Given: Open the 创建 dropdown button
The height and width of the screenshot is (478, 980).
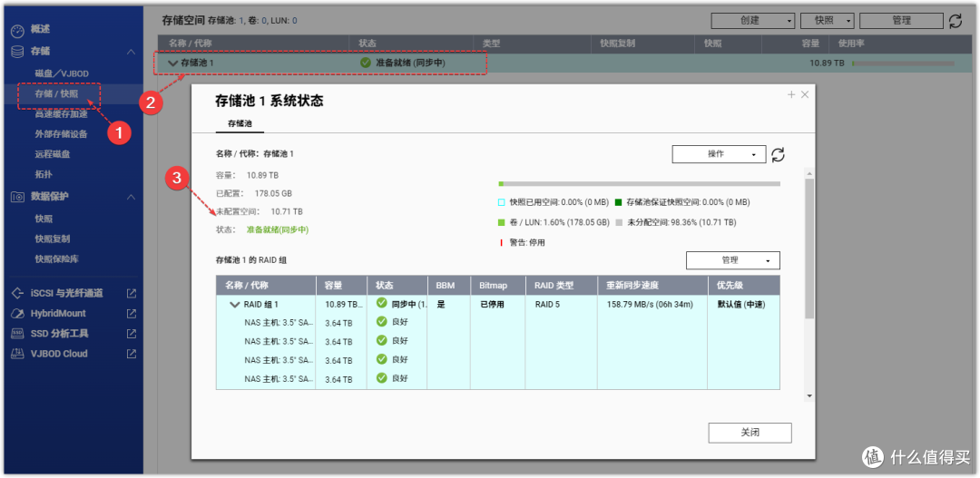Looking at the screenshot, I should coord(753,21).
